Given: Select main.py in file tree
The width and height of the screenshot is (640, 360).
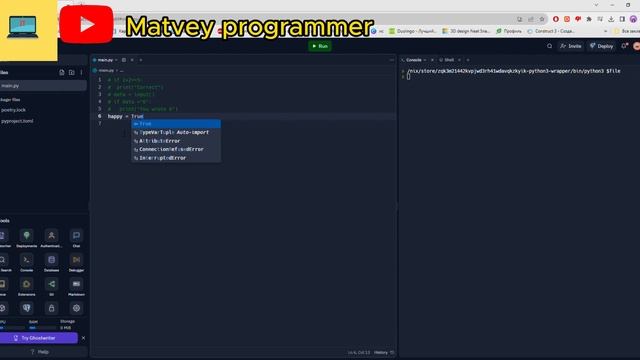Looking at the screenshot, I should click(43, 86).
